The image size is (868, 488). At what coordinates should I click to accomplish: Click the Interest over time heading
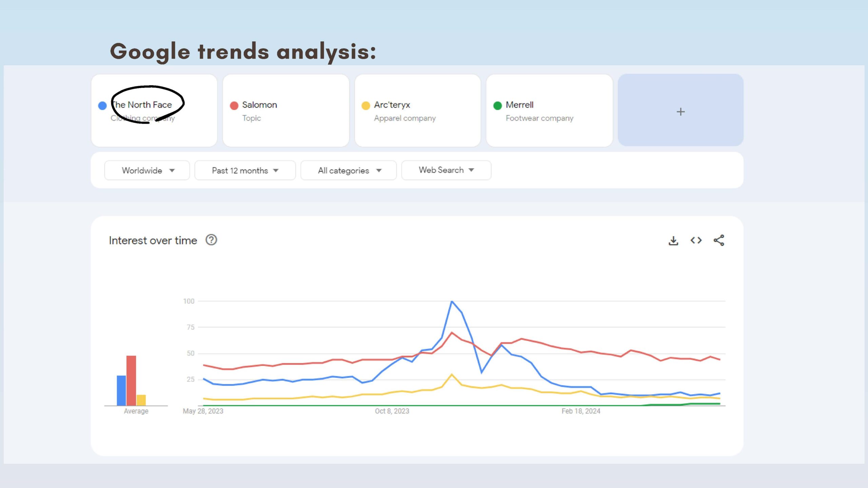pos(153,240)
